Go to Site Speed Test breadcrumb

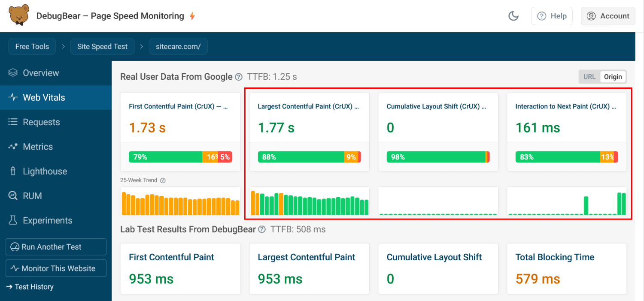pos(102,46)
